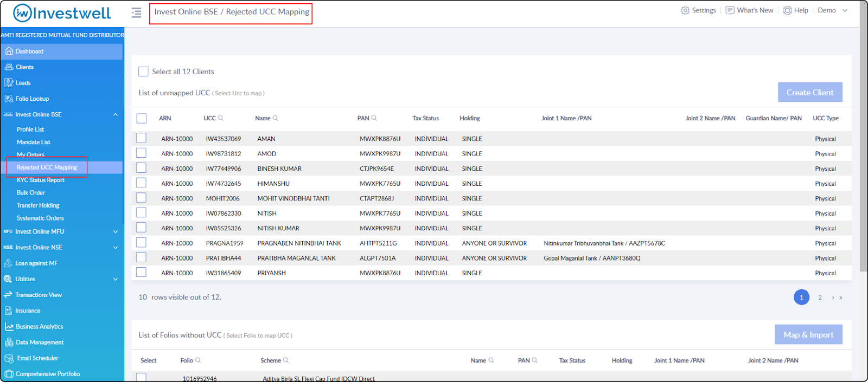Select the PRAGNABEN NITINBHAI TANK checkbox
The height and width of the screenshot is (382, 868).
(x=141, y=243)
